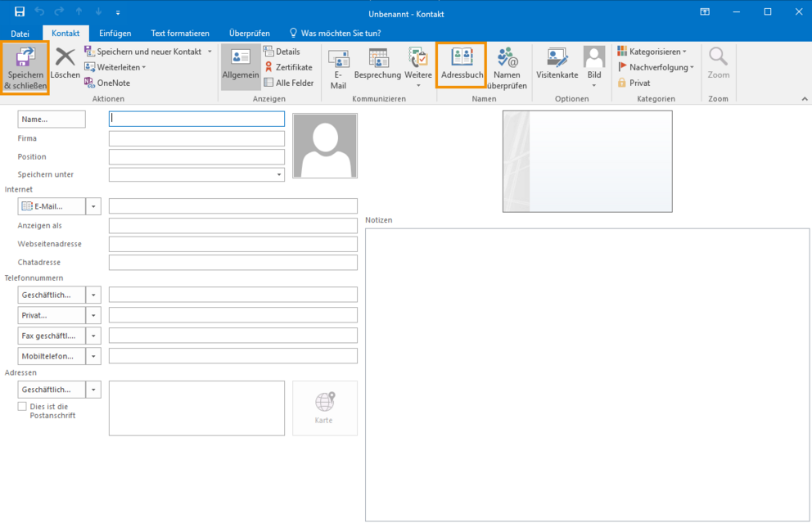The image size is (812, 523).
Task: Click the Chatadresse input field
Action: click(233, 263)
